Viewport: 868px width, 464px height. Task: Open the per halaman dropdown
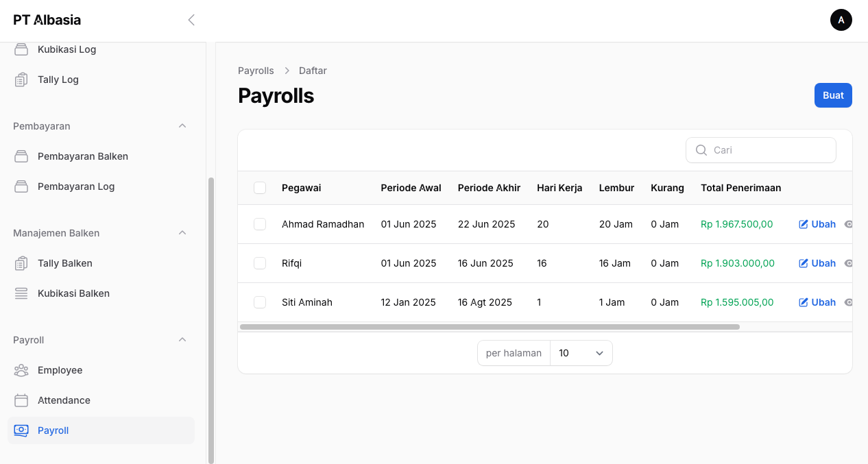[x=581, y=353]
